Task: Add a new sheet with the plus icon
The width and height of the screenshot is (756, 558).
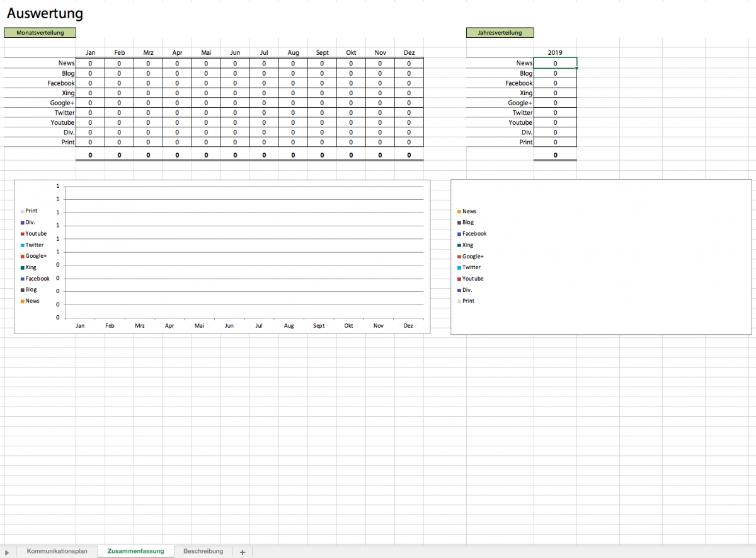Action: 243,552
